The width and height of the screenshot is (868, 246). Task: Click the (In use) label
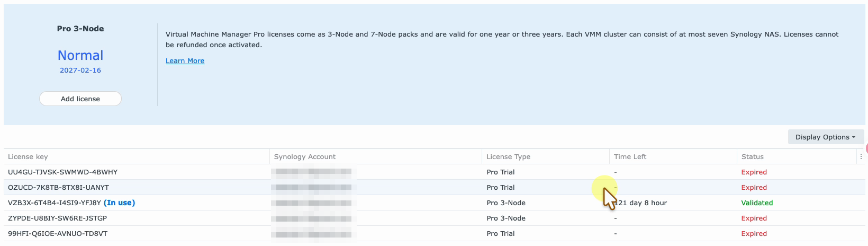click(120, 203)
